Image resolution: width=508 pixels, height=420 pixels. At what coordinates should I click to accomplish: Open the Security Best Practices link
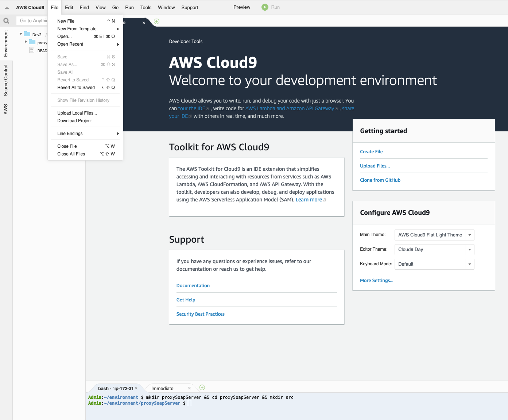coord(200,314)
